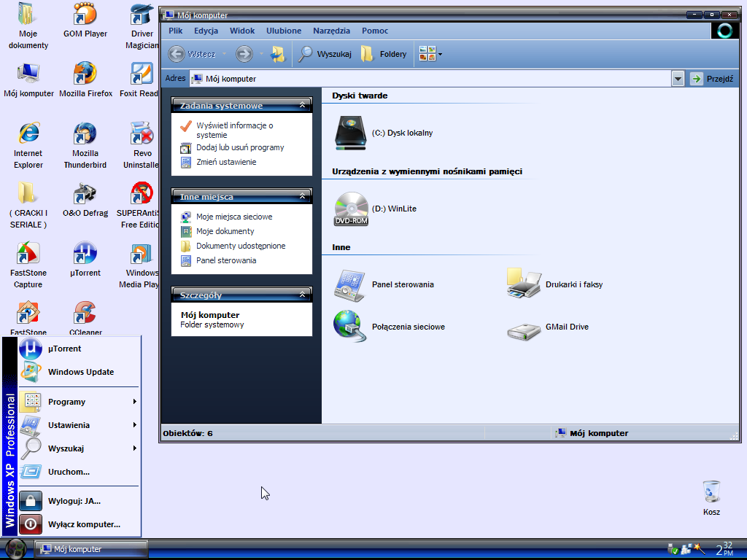Click the safely remove hardware tray icon

pos(673,549)
